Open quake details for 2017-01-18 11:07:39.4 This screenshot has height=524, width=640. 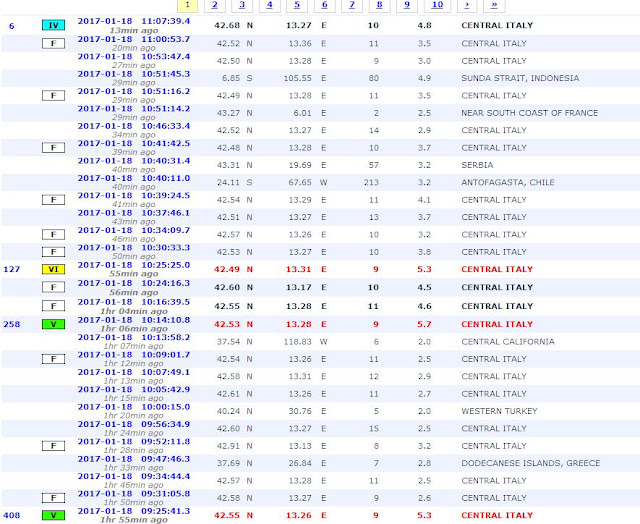point(134,21)
